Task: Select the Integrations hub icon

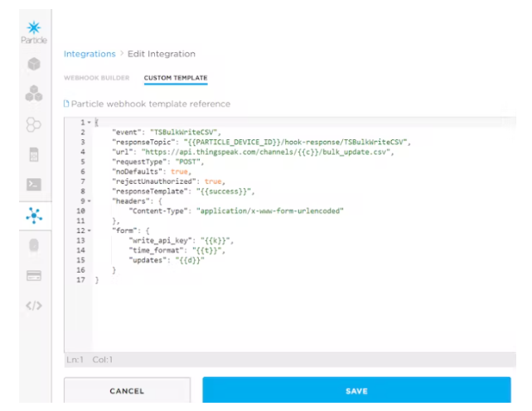Action: pyautogui.click(x=34, y=215)
